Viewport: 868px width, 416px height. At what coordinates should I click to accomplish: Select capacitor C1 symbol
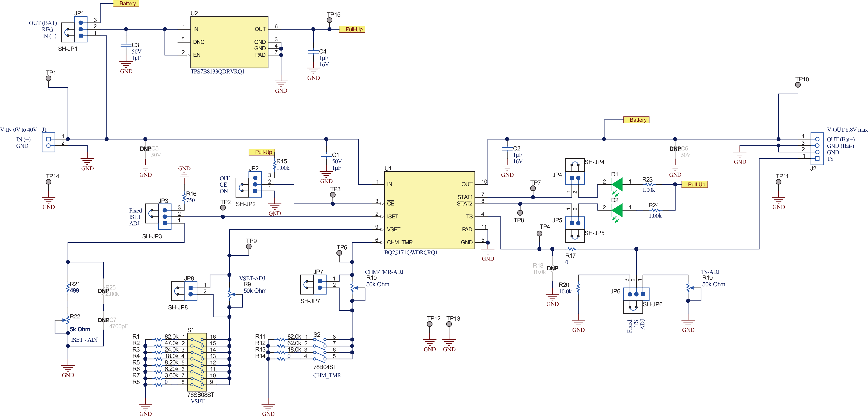(326, 155)
